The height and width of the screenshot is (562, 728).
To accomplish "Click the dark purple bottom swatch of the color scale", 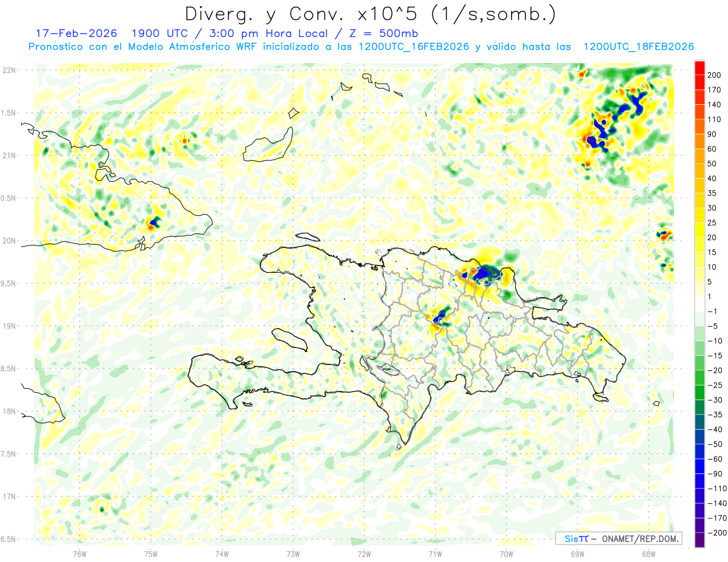I will click(x=699, y=540).
